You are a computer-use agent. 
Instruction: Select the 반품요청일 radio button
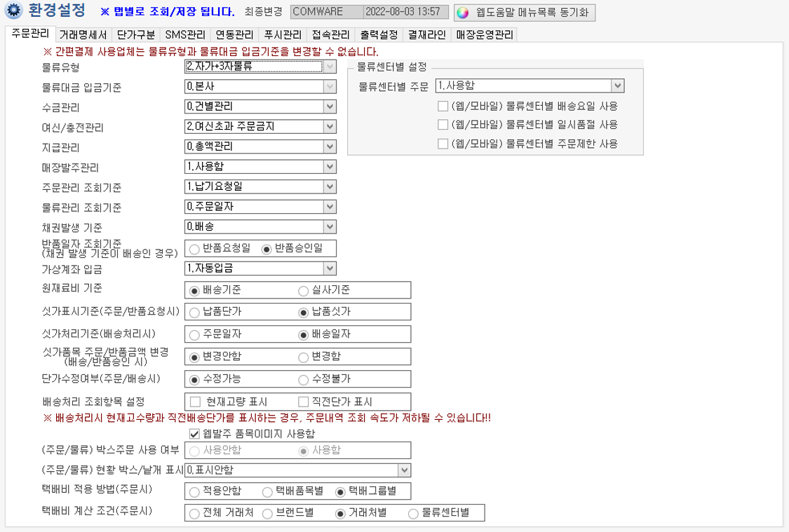tap(194, 250)
